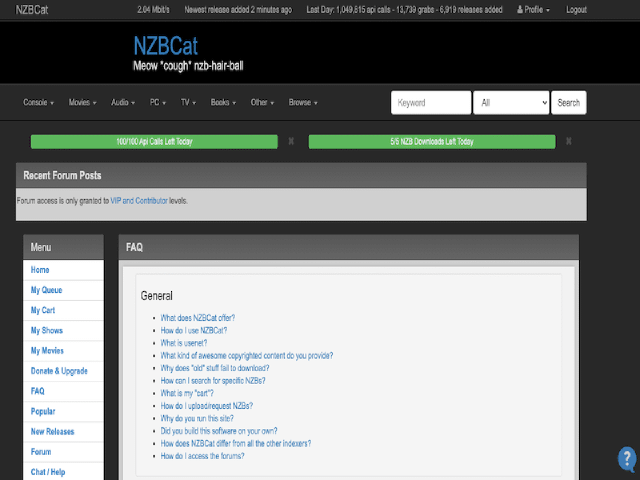Click the General section heading
Image resolution: width=640 pixels, height=480 pixels.
[156, 296]
